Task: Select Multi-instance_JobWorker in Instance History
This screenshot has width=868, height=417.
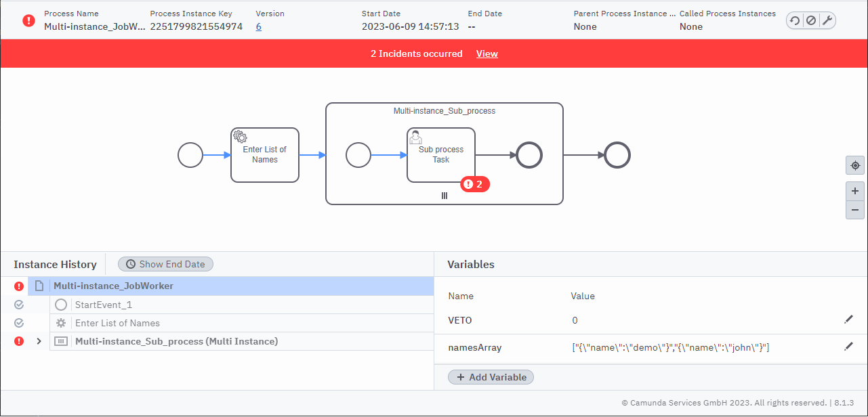Action: coord(230,286)
